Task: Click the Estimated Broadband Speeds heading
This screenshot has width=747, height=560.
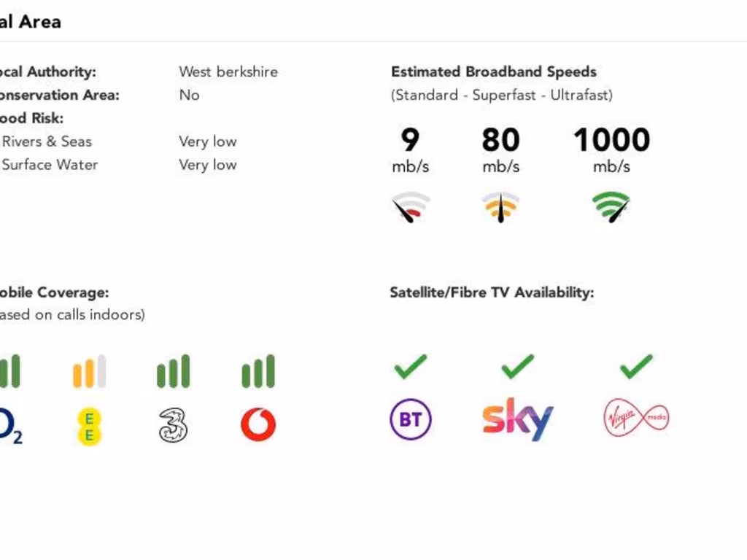Action: coord(494,71)
